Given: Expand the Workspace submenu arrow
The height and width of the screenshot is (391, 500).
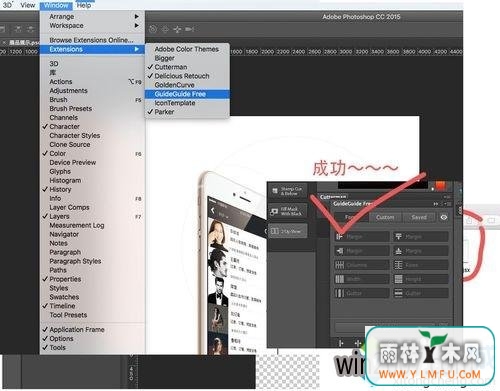Looking at the screenshot, I should 136,25.
